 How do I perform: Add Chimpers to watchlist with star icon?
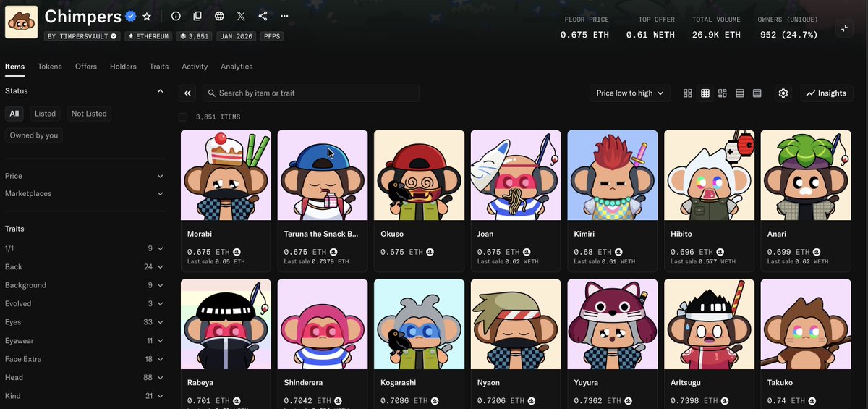(147, 16)
